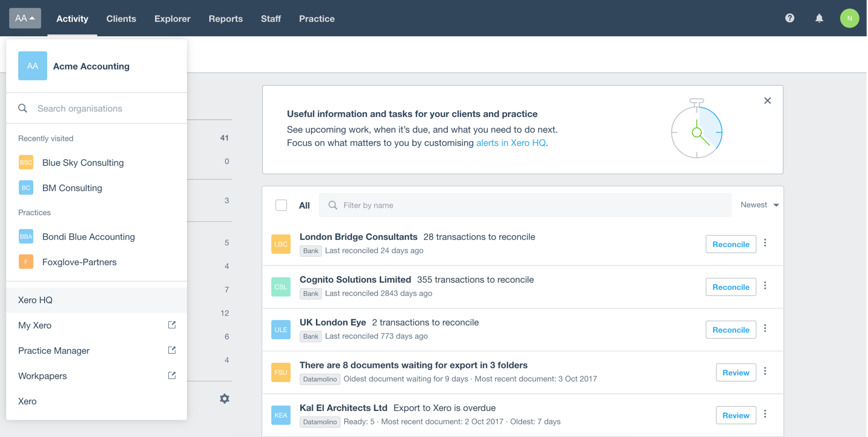
Task: Close the useful information banner
Action: point(767,101)
